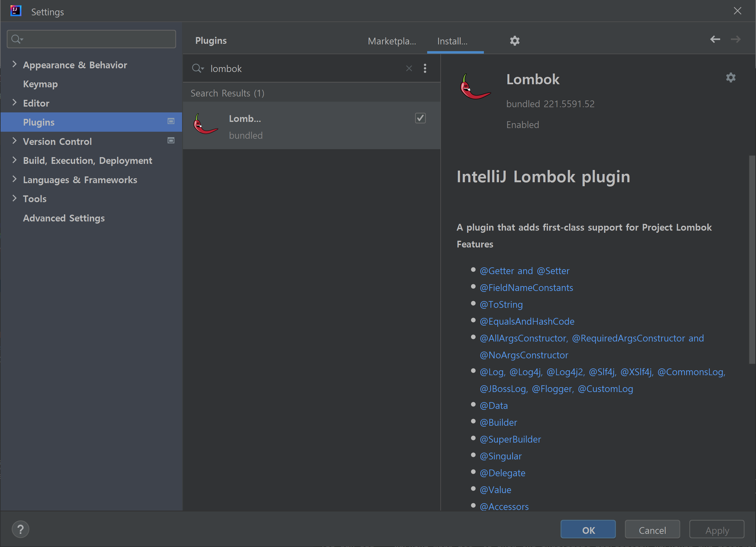
Task: Open the @Accessors link
Action: (x=504, y=507)
